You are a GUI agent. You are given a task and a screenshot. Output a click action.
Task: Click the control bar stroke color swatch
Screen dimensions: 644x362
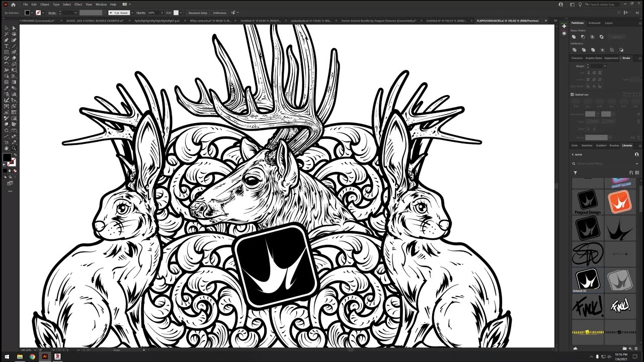click(39, 13)
